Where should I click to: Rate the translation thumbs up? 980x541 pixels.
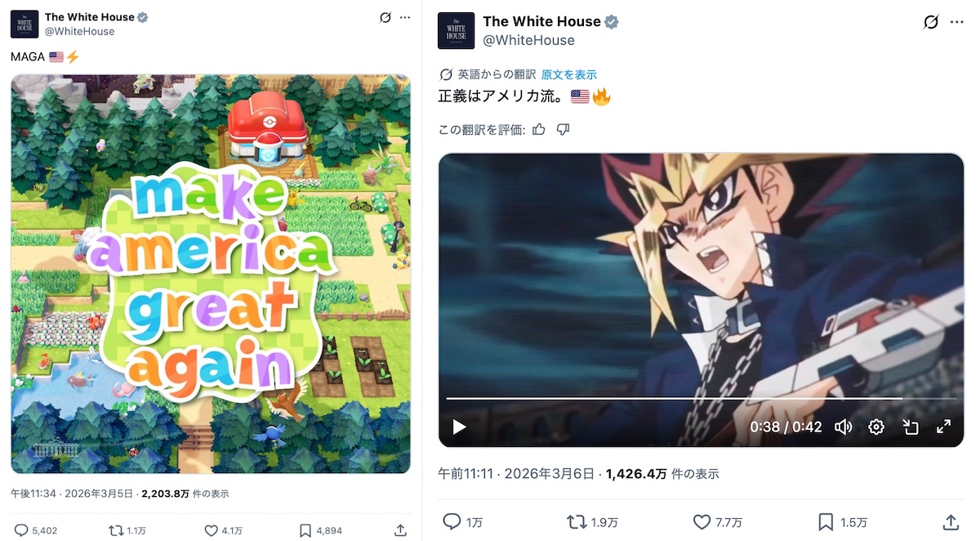[x=538, y=129]
